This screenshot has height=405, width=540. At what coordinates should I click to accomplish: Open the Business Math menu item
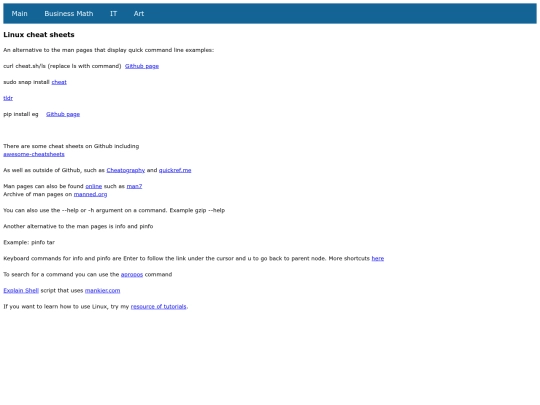(x=69, y=13)
